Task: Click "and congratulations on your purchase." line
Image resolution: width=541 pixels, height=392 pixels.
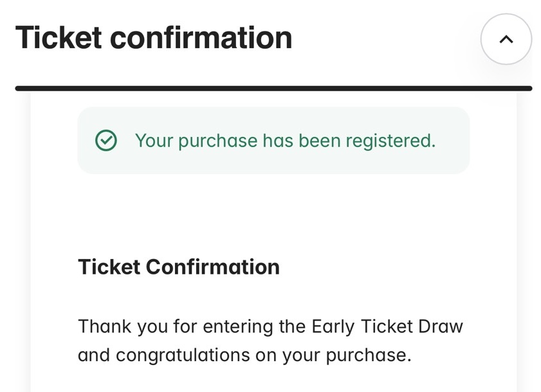Action: [244, 355]
